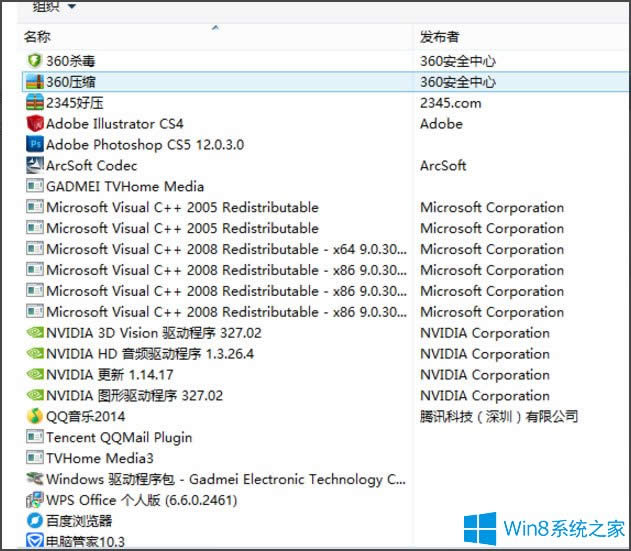Click the Adobe Illustrator CS4 icon

click(x=34, y=124)
